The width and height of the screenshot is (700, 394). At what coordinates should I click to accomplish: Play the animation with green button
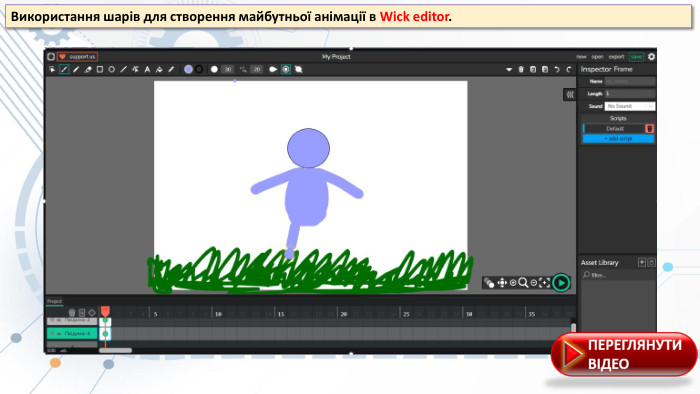click(561, 282)
